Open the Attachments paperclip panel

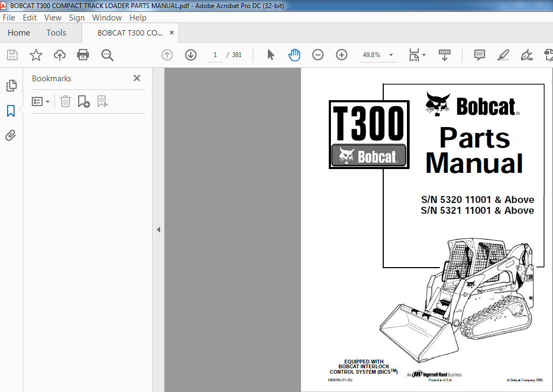click(x=11, y=136)
